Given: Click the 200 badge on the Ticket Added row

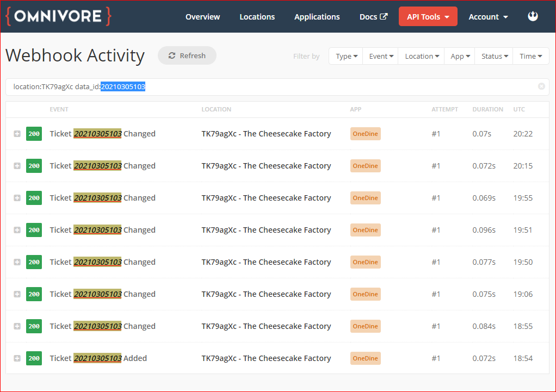Looking at the screenshot, I should pos(34,358).
